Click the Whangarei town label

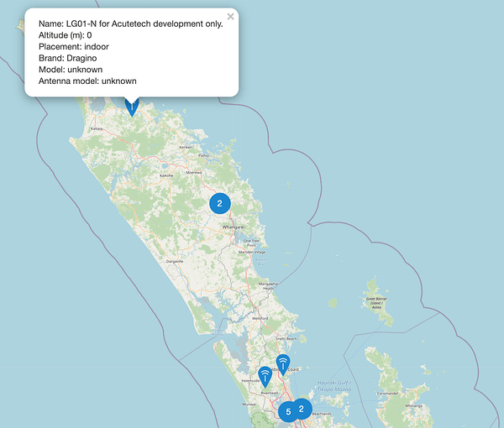tap(234, 227)
